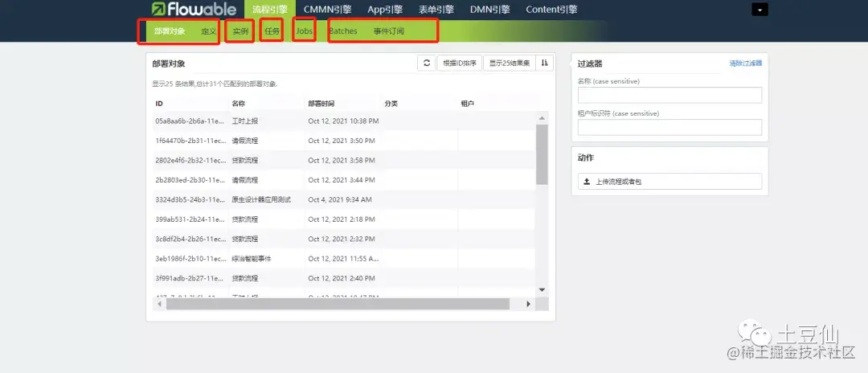This screenshot has width=868, height=373.
Task: Click the table scrollbar up arrow
Action: coord(542,118)
